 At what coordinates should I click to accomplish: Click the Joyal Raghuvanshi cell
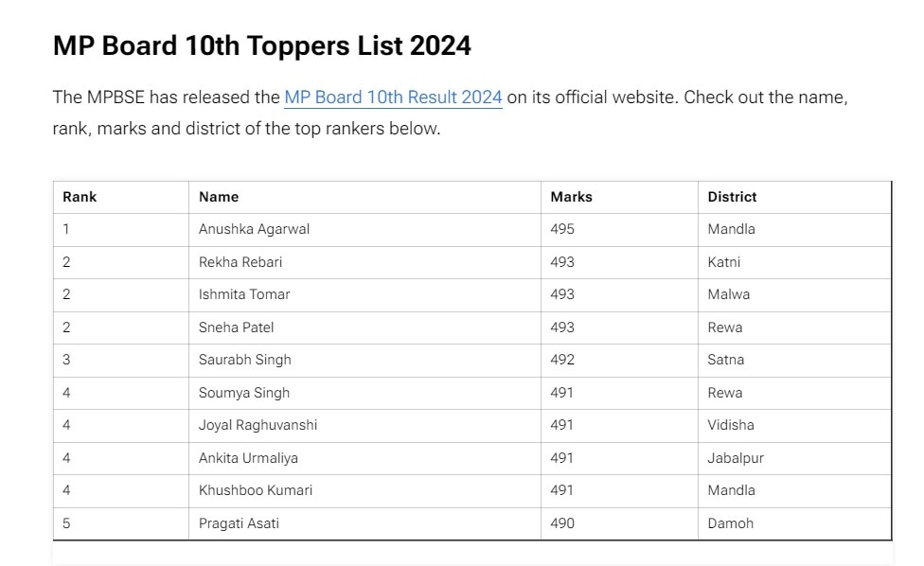pyautogui.click(x=364, y=425)
